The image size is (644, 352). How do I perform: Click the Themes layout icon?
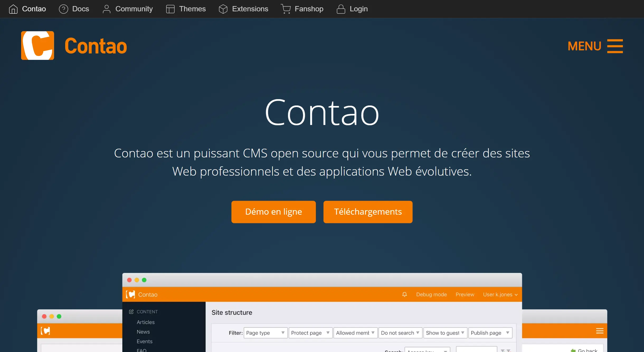[170, 9]
